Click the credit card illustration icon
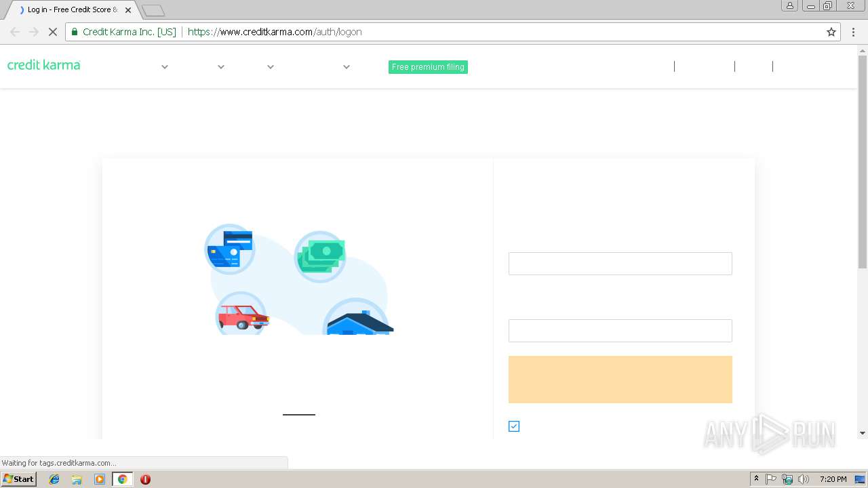This screenshot has height=488, width=868. (230, 249)
